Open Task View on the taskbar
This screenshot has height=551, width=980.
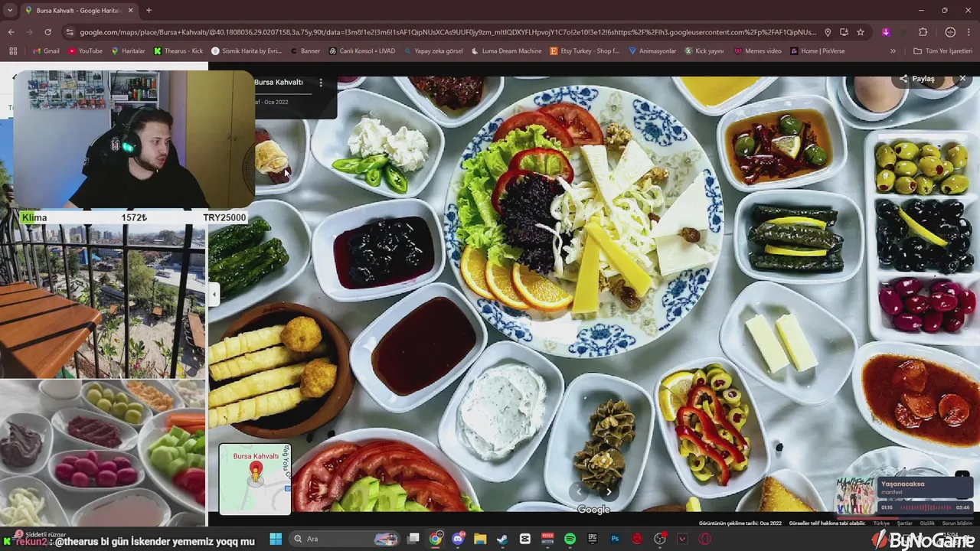pyautogui.click(x=413, y=539)
